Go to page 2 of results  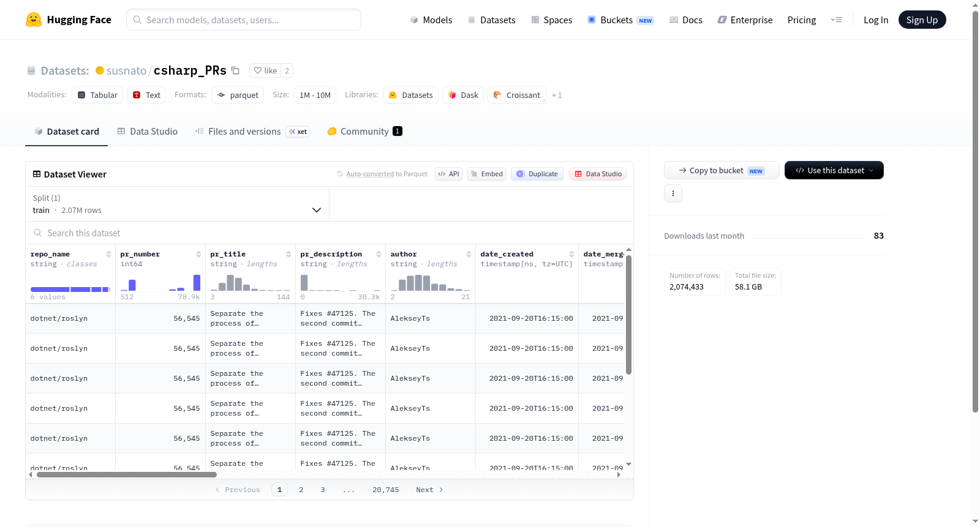click(301, 490)
